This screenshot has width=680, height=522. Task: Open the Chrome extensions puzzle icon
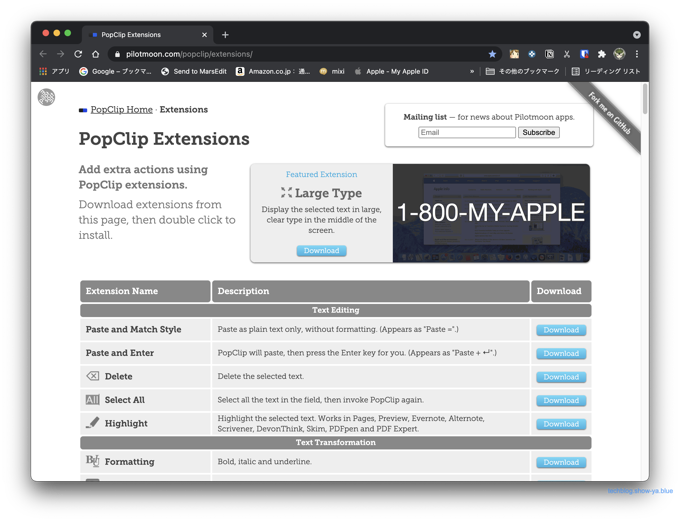pos(602,54)
